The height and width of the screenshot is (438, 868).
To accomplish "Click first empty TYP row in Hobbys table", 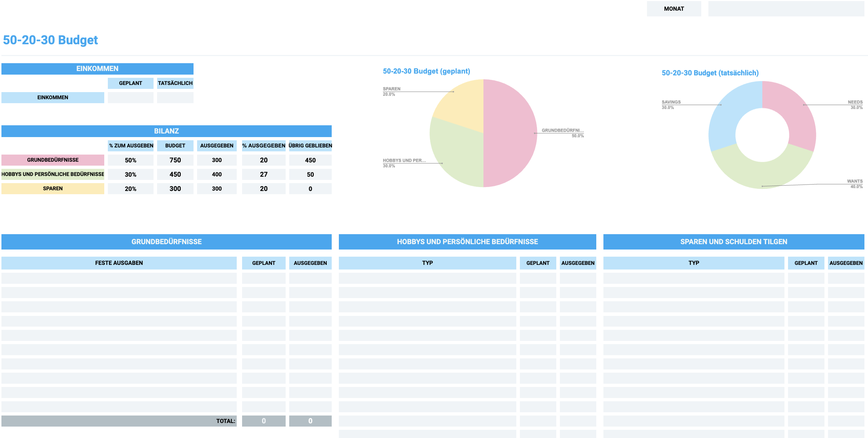I will pos(427,278).
